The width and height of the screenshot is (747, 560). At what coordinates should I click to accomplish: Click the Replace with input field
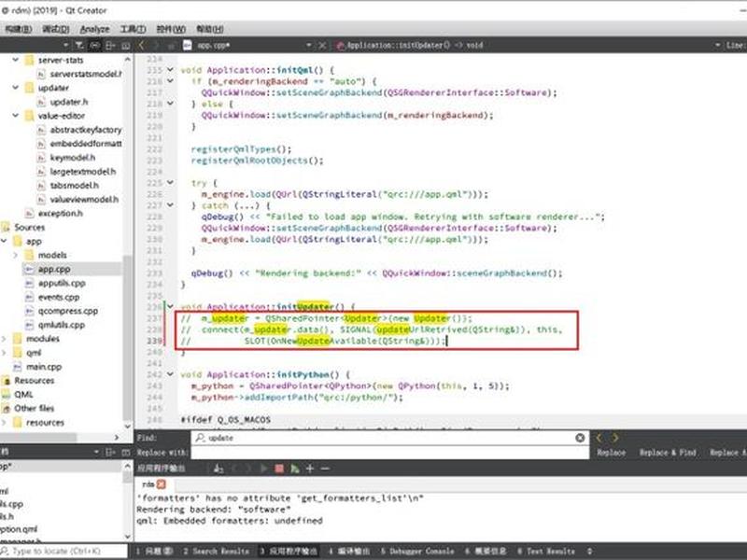coord(389,453)
